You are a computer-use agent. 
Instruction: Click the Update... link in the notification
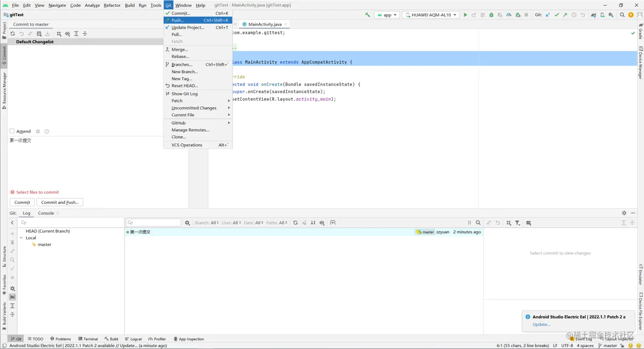click(x=541, y=324)
